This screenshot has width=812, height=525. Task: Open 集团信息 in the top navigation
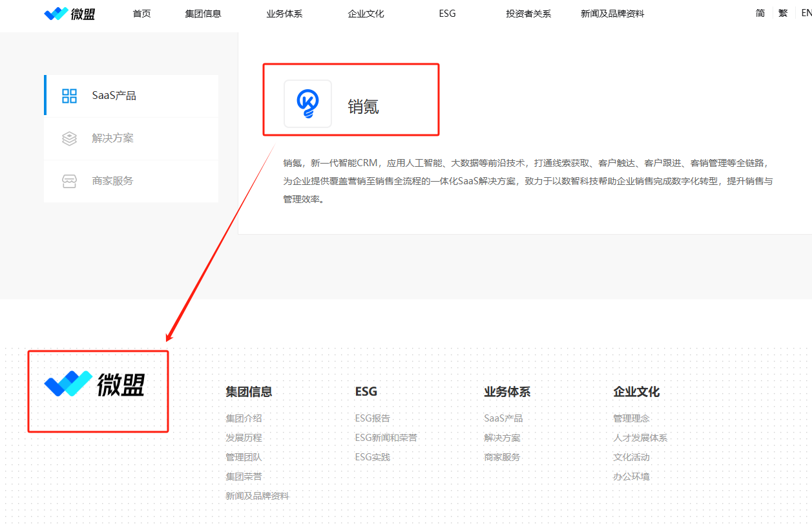tap(203, 14)
